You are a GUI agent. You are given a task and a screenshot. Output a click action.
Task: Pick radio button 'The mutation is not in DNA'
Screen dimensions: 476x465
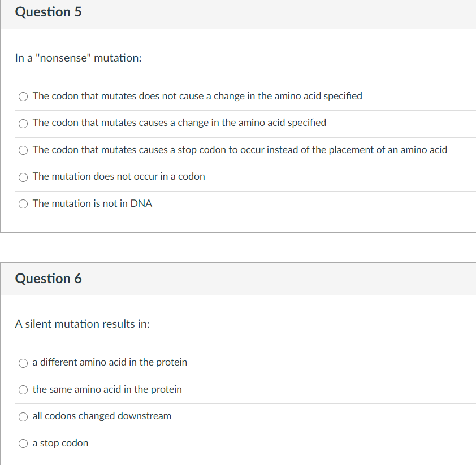23,204
